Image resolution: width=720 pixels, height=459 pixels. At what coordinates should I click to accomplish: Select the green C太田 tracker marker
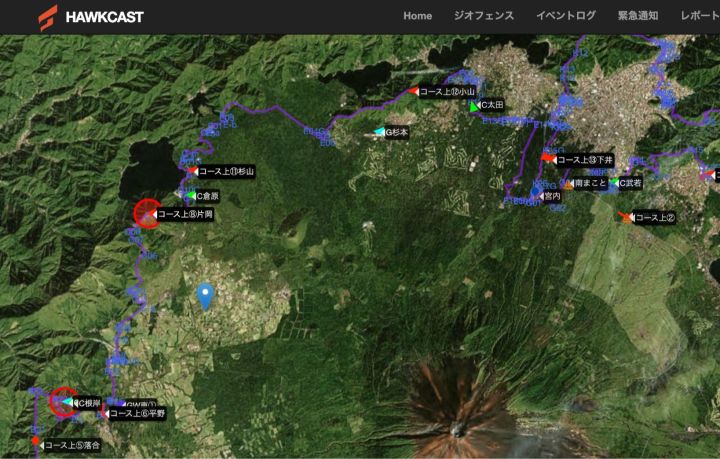click(x=474, y=105)
